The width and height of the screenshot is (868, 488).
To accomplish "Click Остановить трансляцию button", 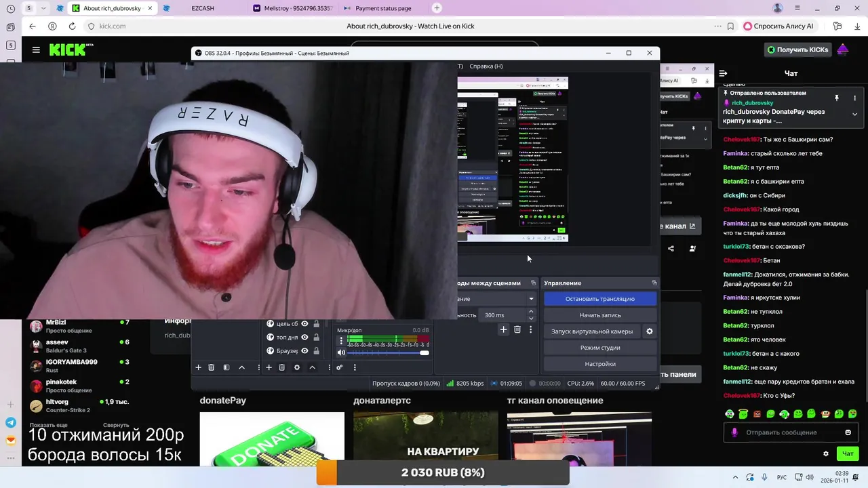I will [600, 299].
